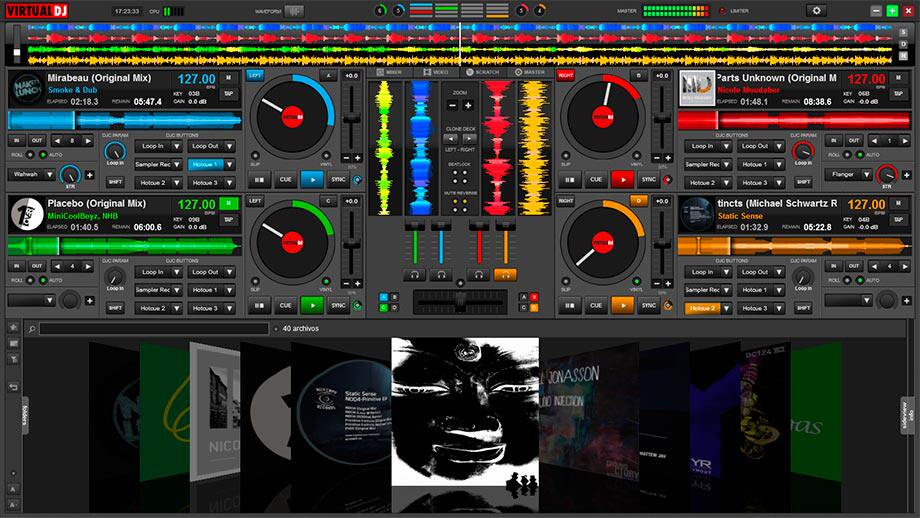Turn off the orange headphone cue button
The image size is (920, 518).
pyautogui.click(x=505, y=274)
